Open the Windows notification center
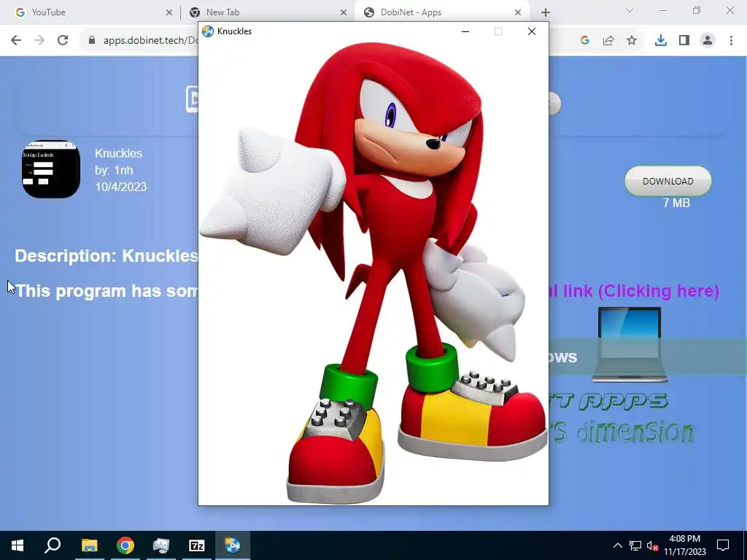 click(723, 545)
